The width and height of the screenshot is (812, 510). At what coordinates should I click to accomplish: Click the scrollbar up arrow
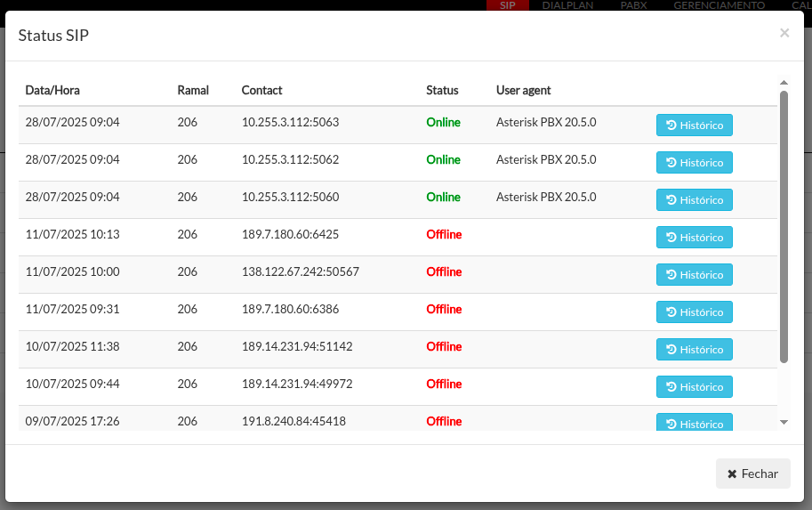(x=784, y=83)
